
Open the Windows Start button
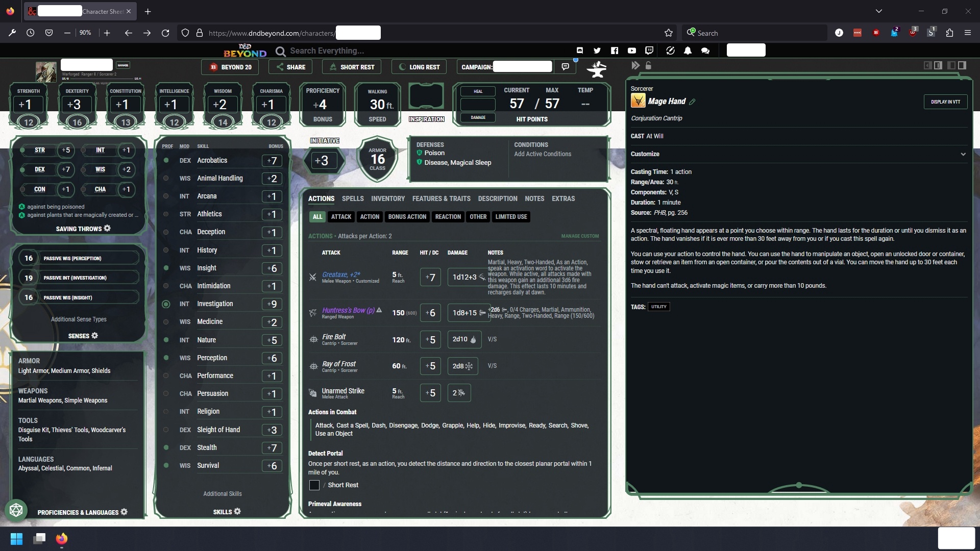pyautogui.click(x=16, y=539)
